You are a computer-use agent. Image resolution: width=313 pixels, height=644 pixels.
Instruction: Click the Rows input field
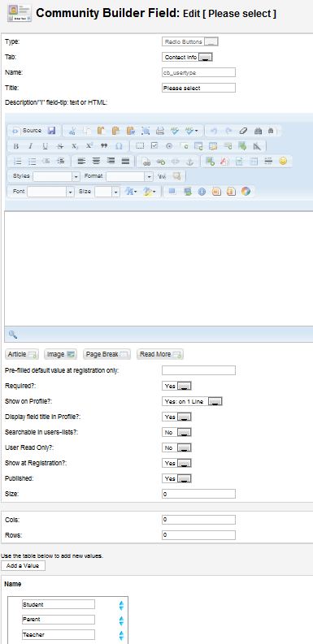click(198, 535)
